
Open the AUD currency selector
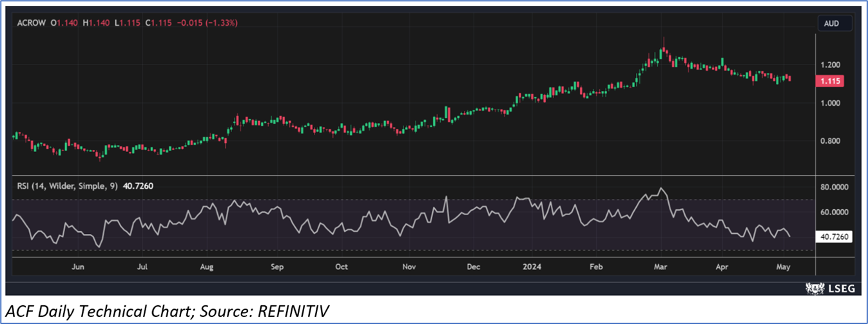831,23
